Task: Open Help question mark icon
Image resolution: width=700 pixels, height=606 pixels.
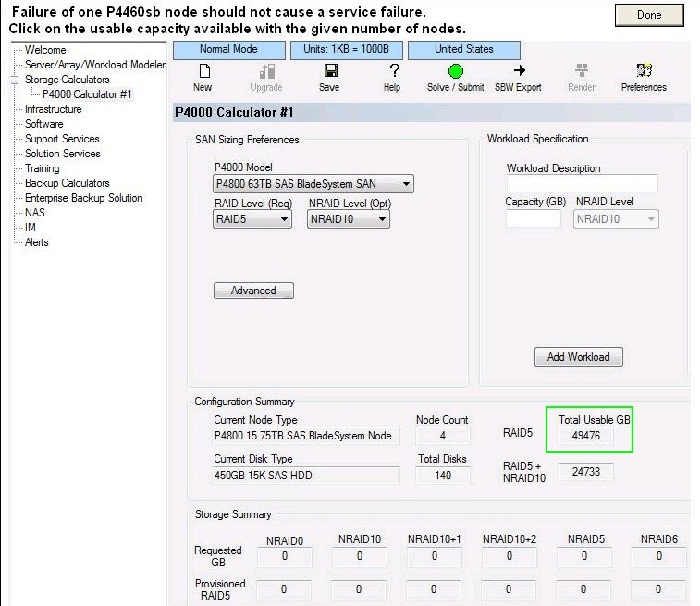Action: [x=394, y=70]
